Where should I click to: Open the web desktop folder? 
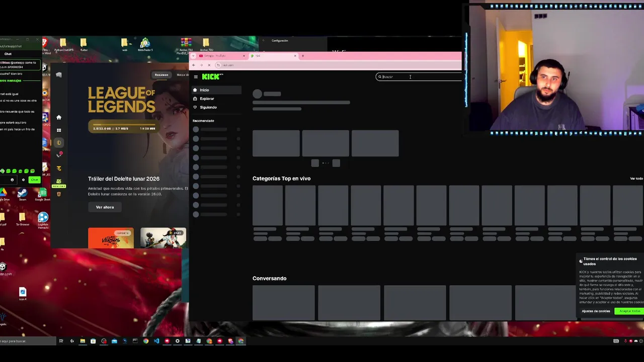click(124, 45)
